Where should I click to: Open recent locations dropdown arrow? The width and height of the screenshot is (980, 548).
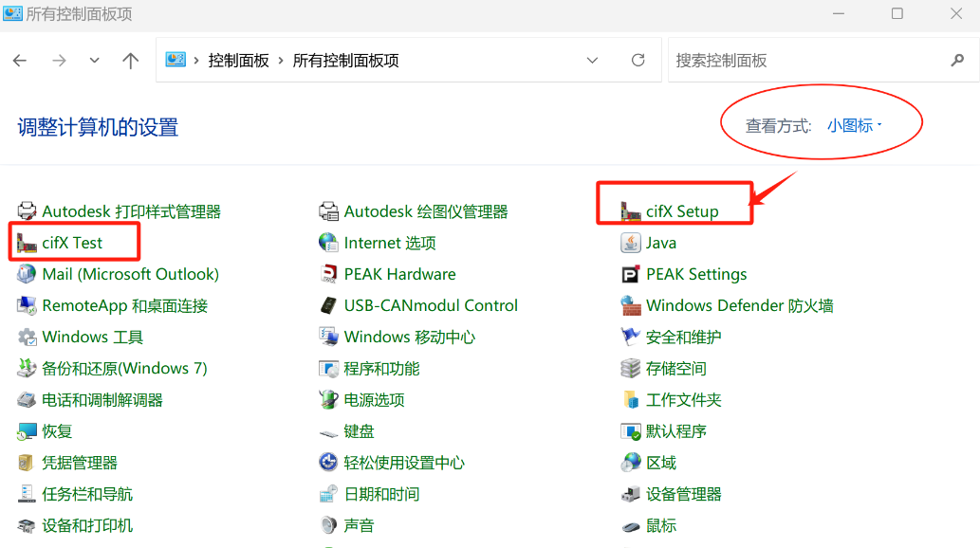(94, 61)
